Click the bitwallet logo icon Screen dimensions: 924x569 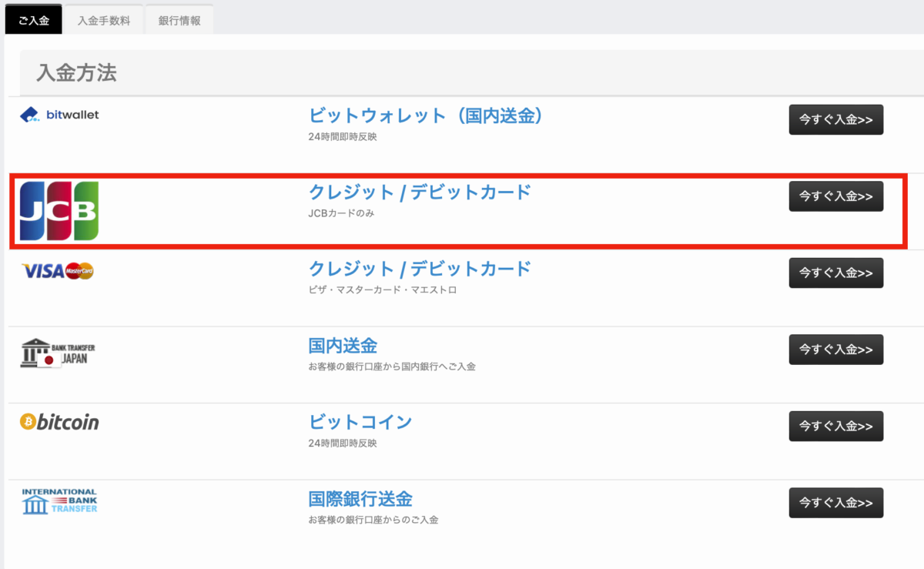tap(59, 115)
